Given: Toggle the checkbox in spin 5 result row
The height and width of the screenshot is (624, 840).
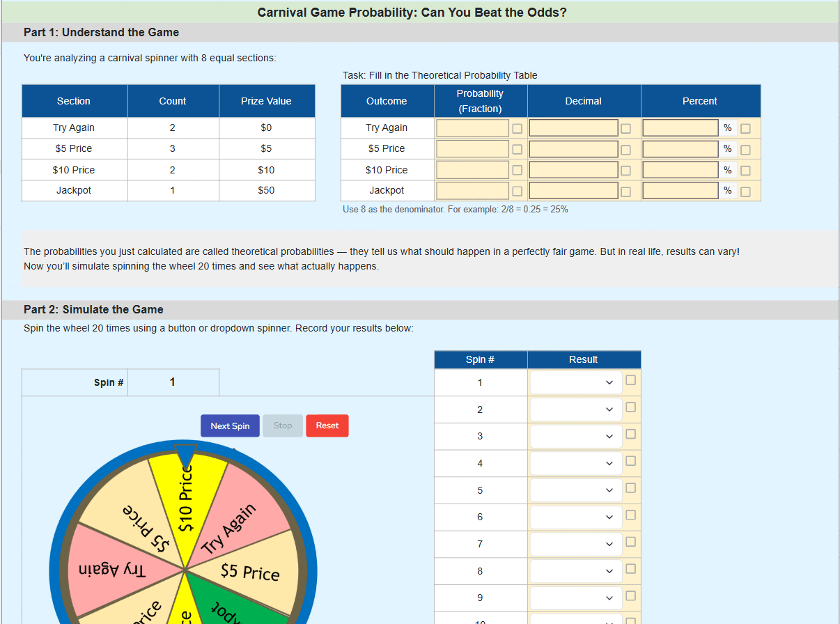Looking at the screenshot, I should click(630, 487).
